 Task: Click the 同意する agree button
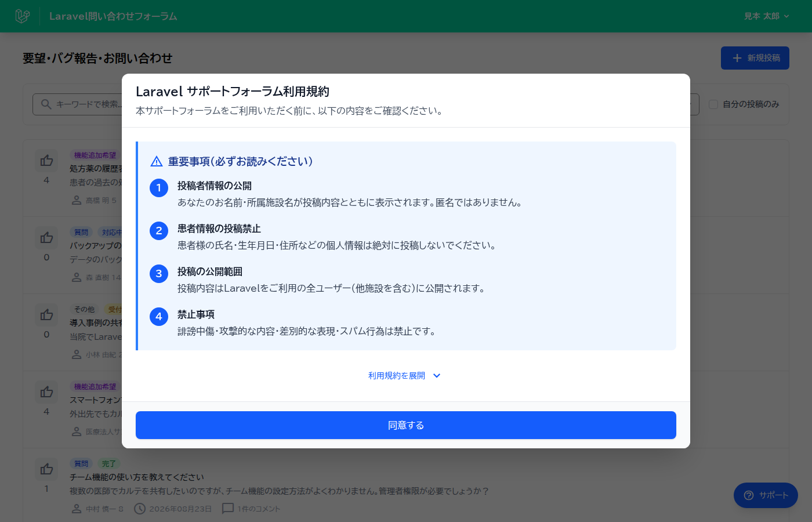click(x=406, y=425)
